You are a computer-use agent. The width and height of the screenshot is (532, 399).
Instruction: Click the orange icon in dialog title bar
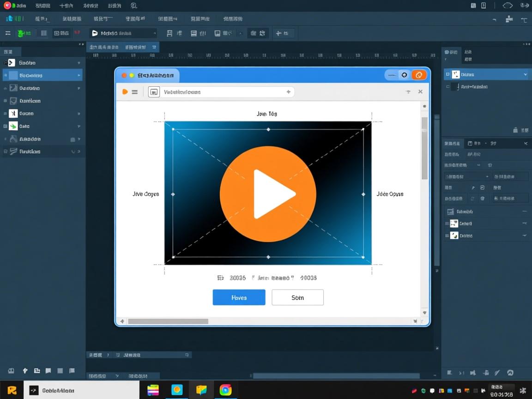pos(418,75)
